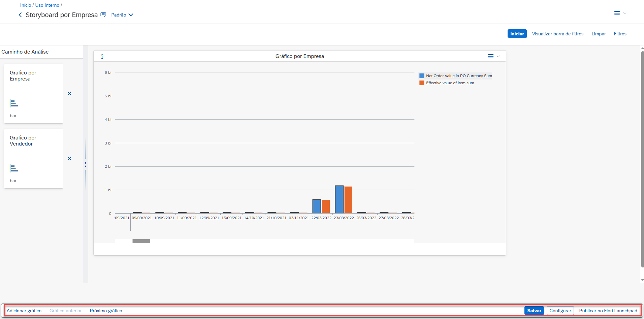Remove the Gráfico por Empresa step
644x319 pixels.
(x=69, y=94)
